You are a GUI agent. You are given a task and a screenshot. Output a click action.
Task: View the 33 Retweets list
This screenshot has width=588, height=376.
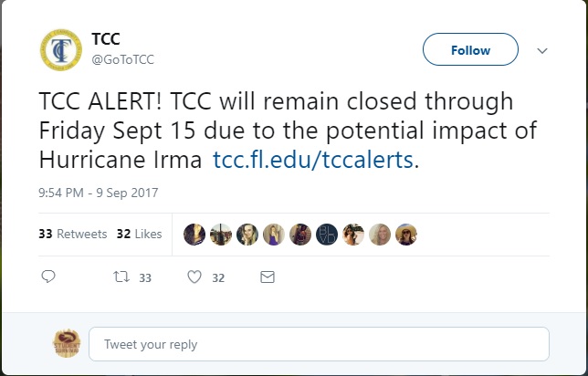point(73,234)
